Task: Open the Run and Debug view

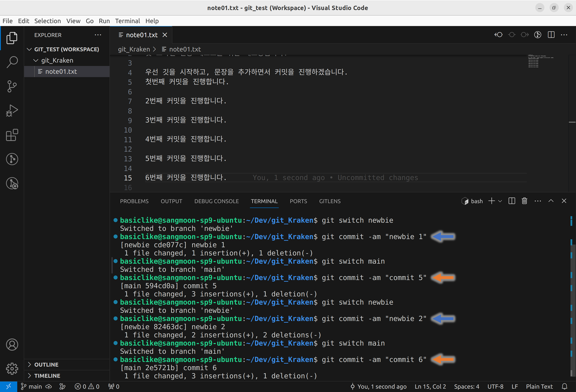Action: (12, 110)
